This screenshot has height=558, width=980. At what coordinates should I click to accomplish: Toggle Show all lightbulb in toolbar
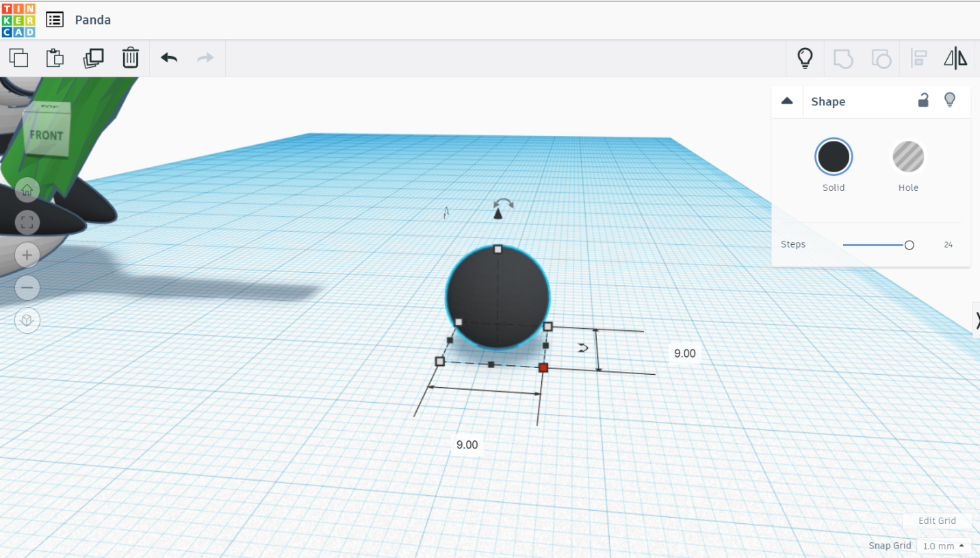point(805,58)
